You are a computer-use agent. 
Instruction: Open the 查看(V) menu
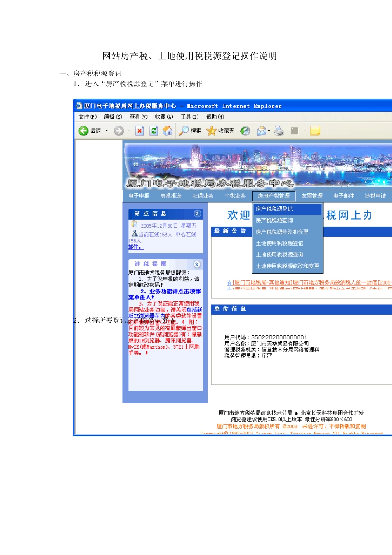(x=139, y=117)
